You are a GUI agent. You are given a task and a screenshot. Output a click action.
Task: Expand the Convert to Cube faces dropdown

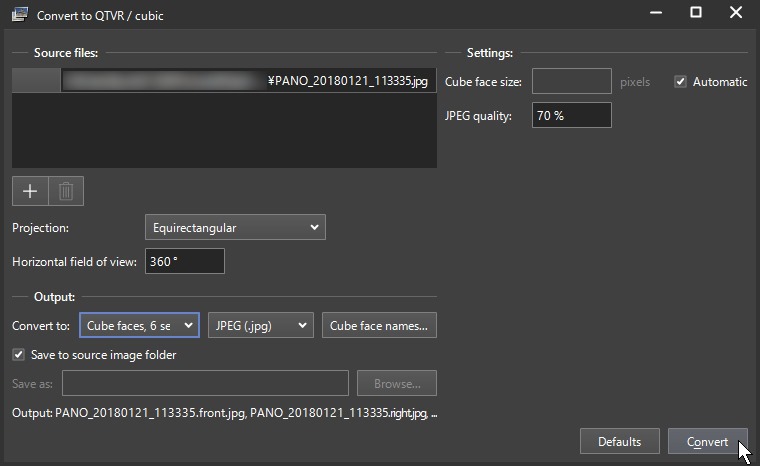(139, 325)
